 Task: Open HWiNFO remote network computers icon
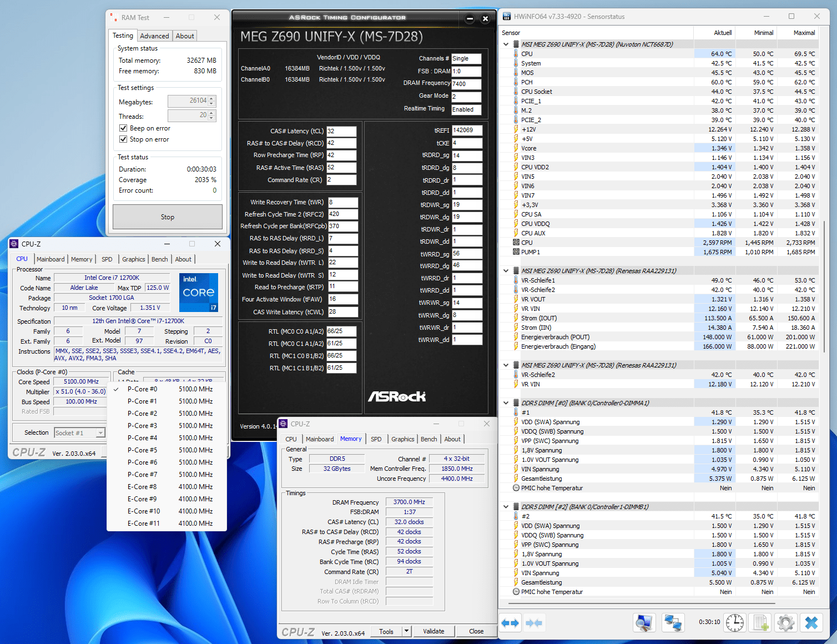(x=673, y=623)
